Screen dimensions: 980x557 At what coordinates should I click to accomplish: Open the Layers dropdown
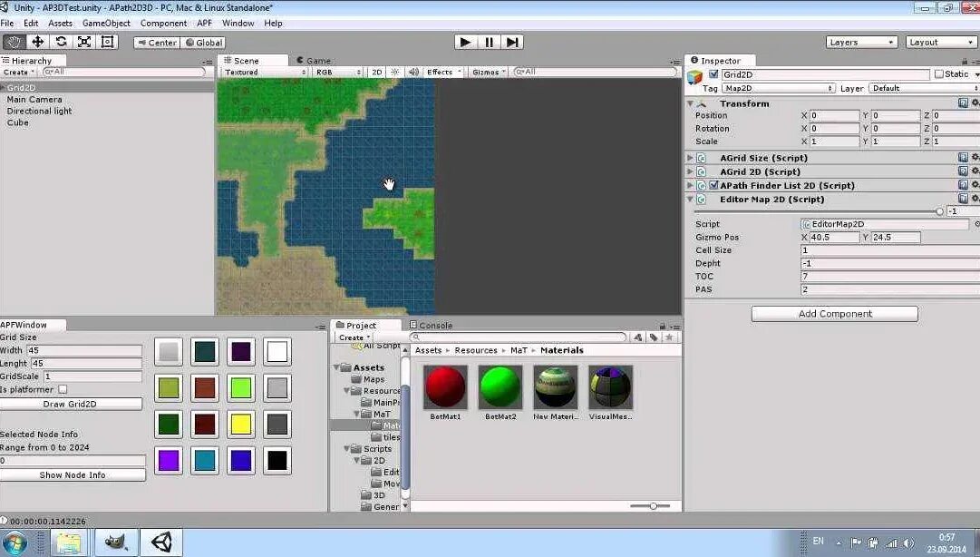861,42
